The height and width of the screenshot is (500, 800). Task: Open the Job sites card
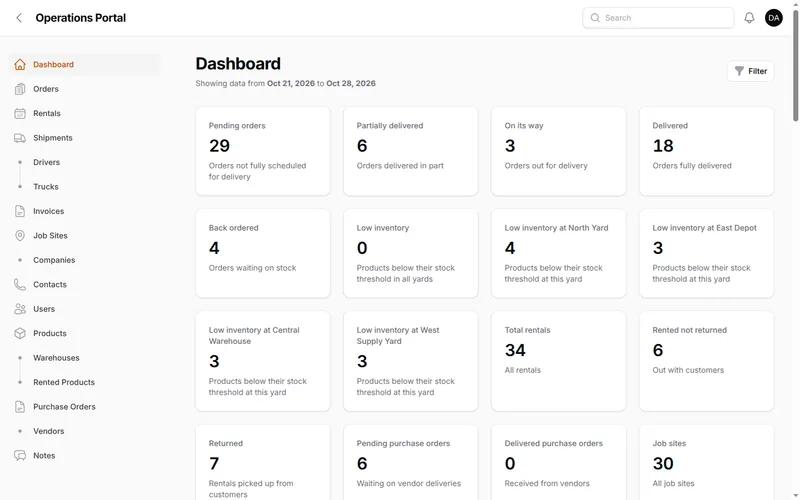[x=707, y=463]
